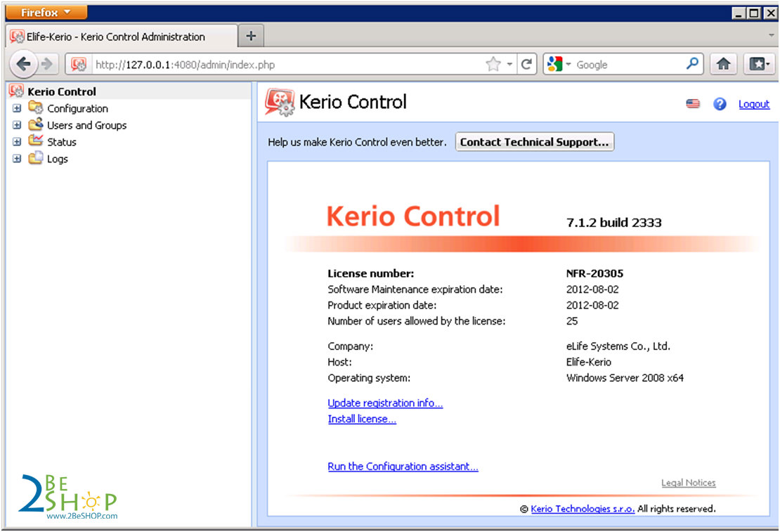Click the US flag language icon

[x=693, y=103]
